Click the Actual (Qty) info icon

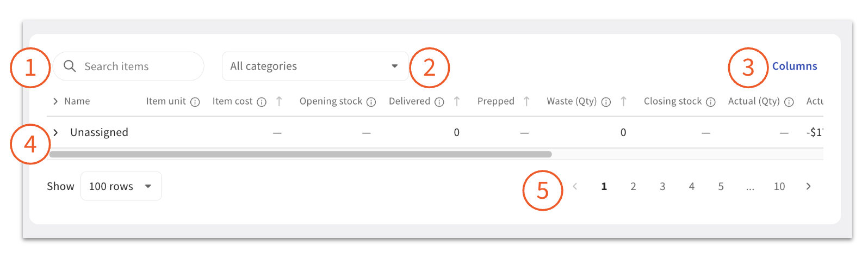click(789, 102)
